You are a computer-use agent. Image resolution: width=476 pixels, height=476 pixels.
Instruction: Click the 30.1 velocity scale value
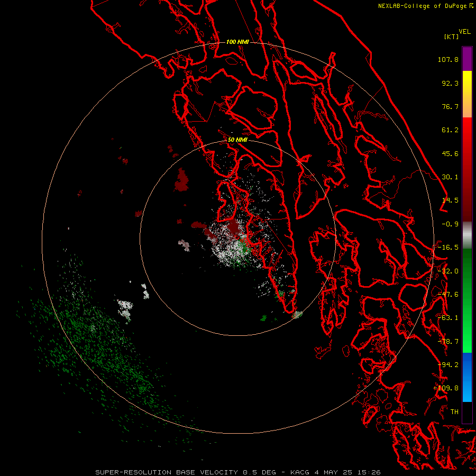[x=450, y=177]
